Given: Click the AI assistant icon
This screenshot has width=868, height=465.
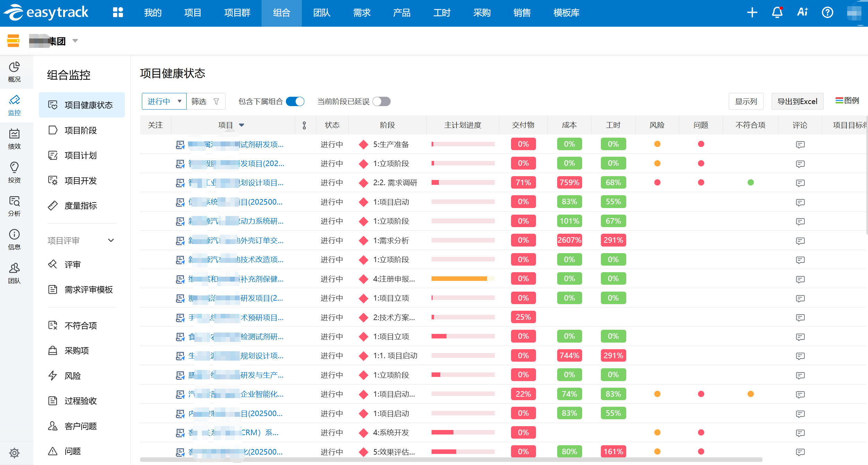Looking at the screenshot, I should pyautogui.click(x=802, y=12).
